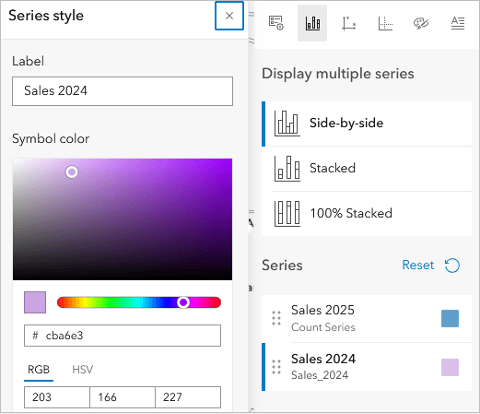Open the Guides tab icon

click(x=385, y=23)
